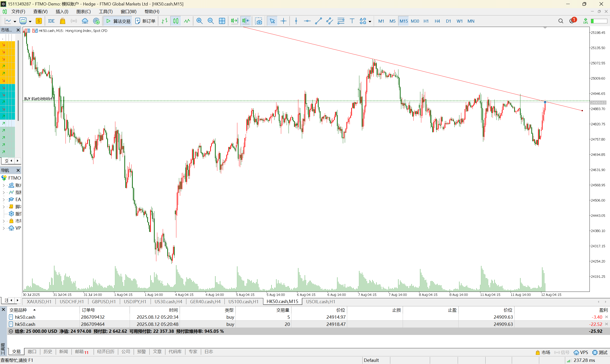Close the market watch 市场 panel
This screenshot has height=364, width=610.
tap(18, 30)
